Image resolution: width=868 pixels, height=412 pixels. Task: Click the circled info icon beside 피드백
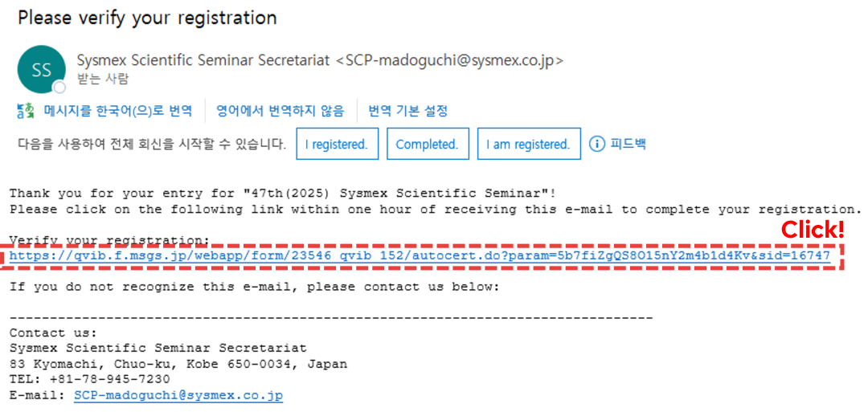597,145
